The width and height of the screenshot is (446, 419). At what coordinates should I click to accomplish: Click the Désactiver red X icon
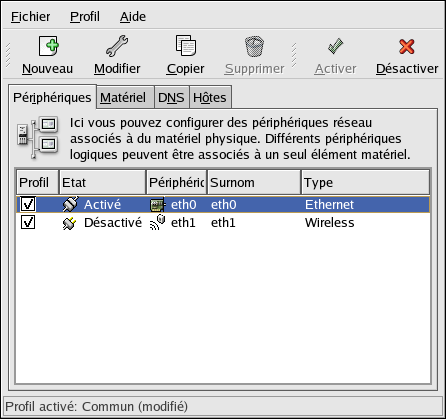[407, 47]
